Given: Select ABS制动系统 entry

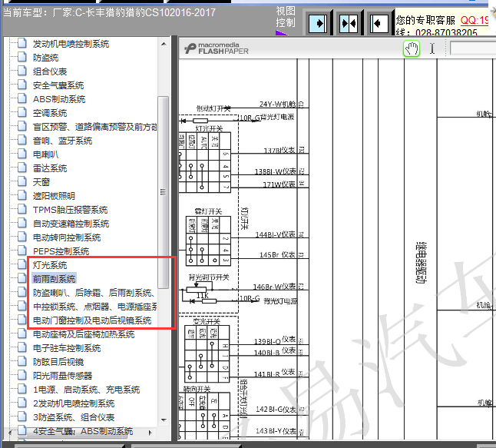Looking at the screenshot, I should 59,99.
